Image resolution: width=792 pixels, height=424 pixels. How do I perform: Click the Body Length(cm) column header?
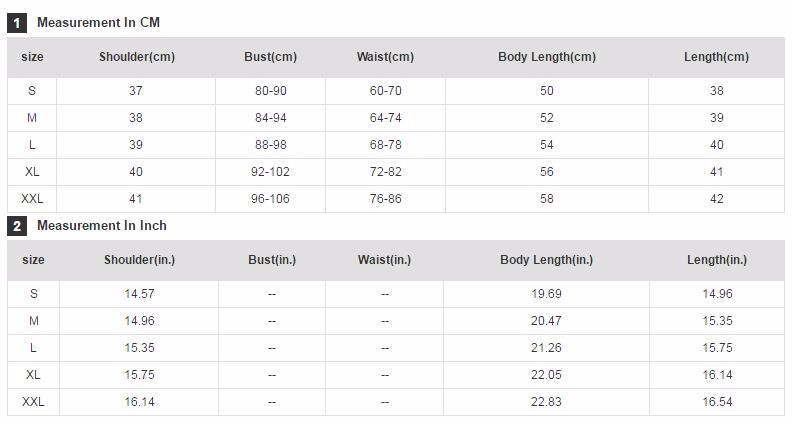(547, 57)
